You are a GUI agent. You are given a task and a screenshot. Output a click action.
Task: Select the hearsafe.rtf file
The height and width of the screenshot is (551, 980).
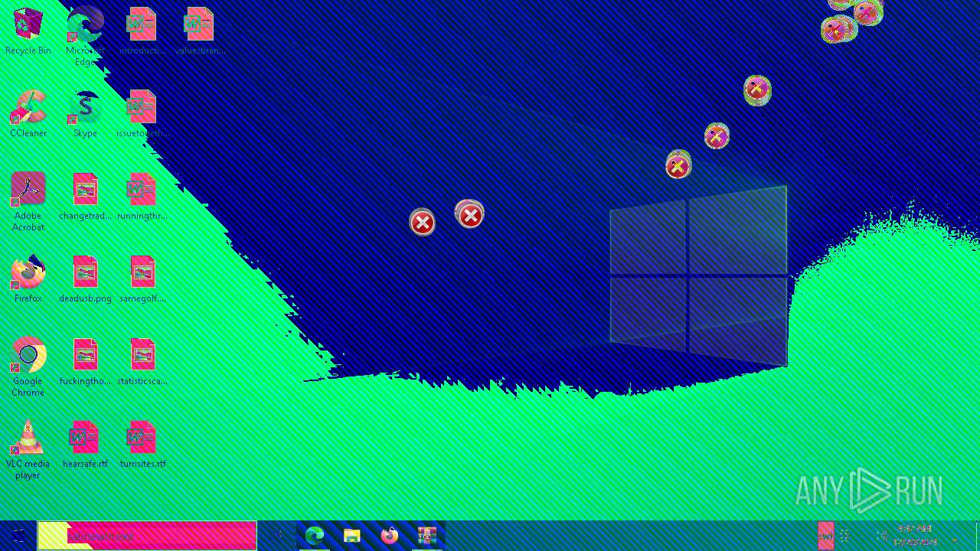[x=85, y=445]
